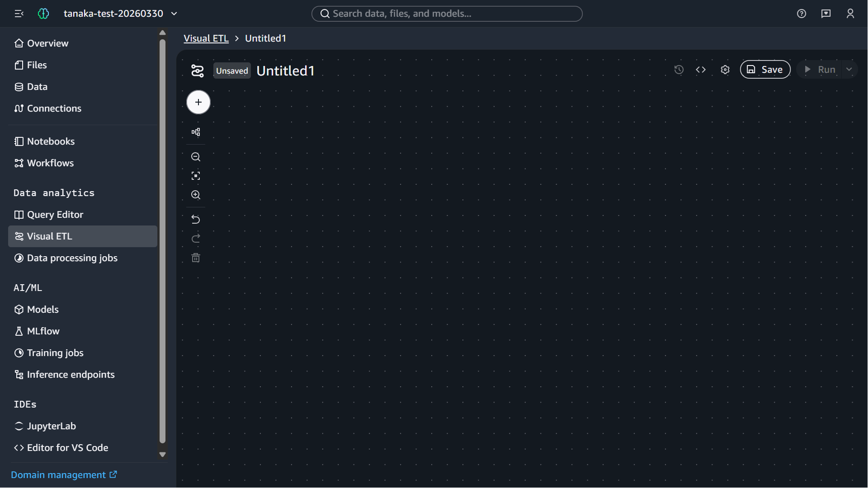
Task: Click the Untitled1 breadcrumb text
Action: click(265, 38)
